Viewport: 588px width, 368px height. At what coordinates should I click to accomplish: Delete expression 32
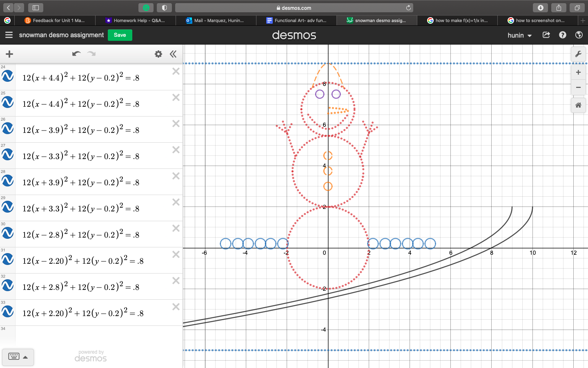[x=176, y=280]
